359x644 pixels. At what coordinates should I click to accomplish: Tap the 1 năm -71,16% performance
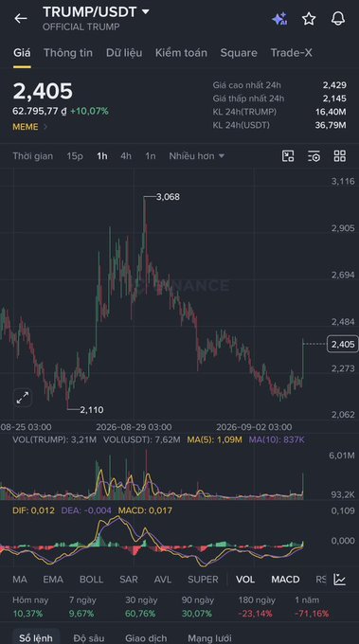tap(312, 607)
